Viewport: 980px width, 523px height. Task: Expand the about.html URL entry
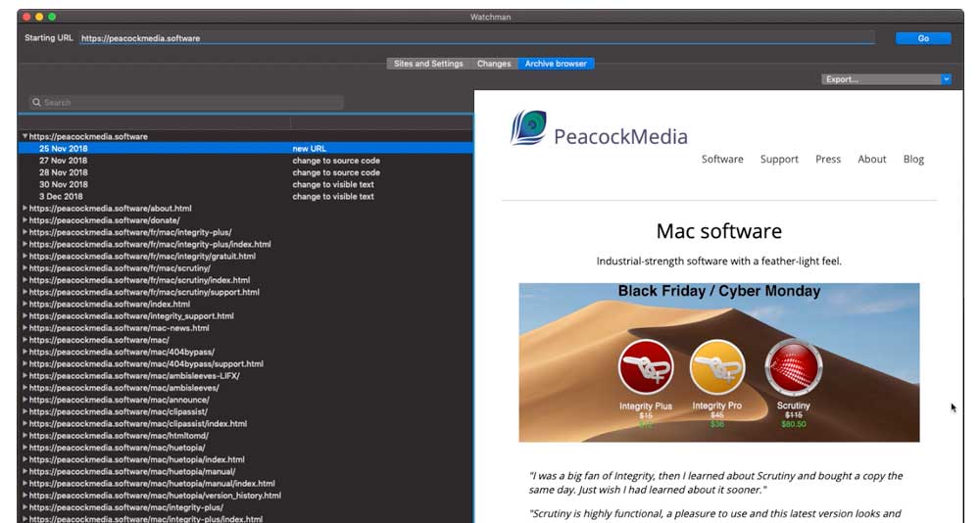[x=25, y=209]
